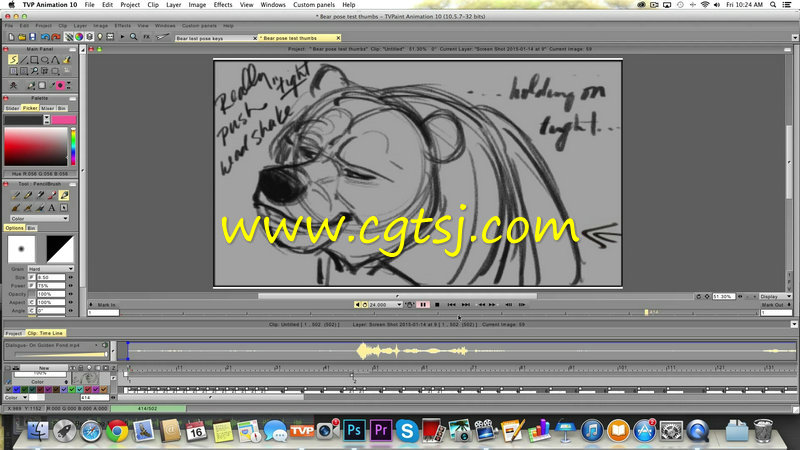Open Google Chrome from the Dock
Image resolution: width=800 pixels, height=450 pixels.
click(117, 431)
